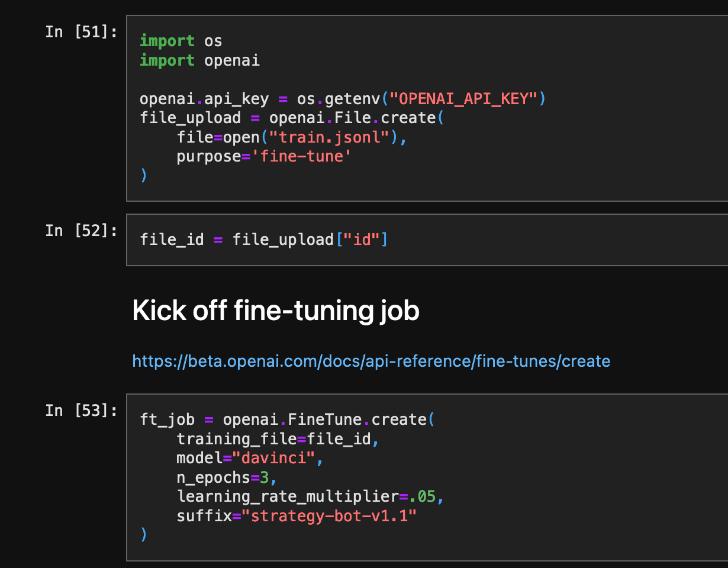The width and height of the screenshot is (728, 568).
Task: Open the OpenAI fine-tunes API reference link
Action: point(371,361)
